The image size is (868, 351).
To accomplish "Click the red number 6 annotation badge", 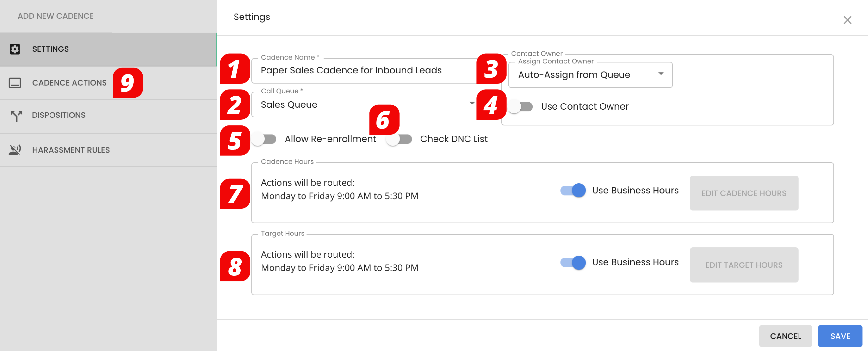I will [384, 120].
